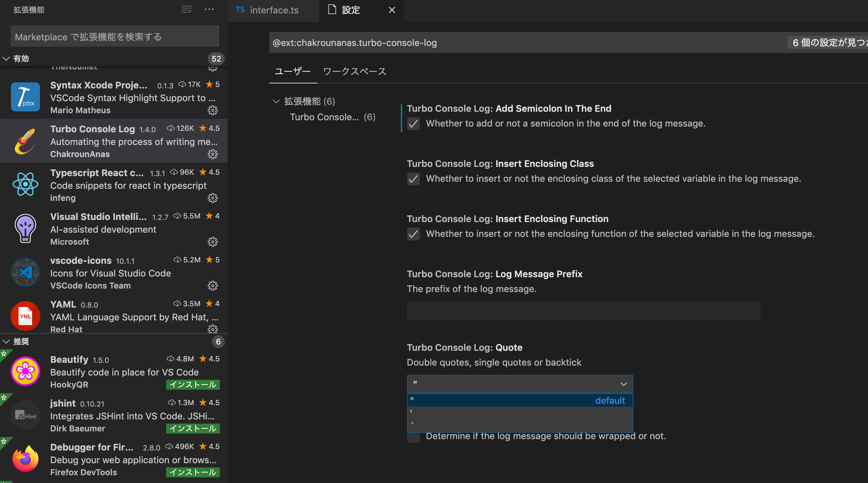Collapse the 拡張機能 (6) settings tree group

pyautogui.click(x=276, y=101)
